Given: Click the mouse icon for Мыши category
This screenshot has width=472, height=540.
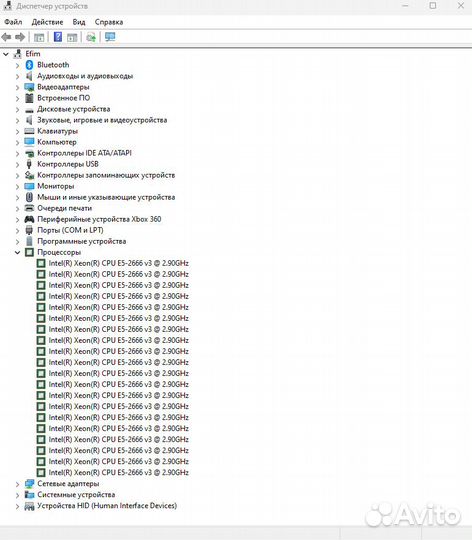Looking at the screenshot, I should click(29, 197).
